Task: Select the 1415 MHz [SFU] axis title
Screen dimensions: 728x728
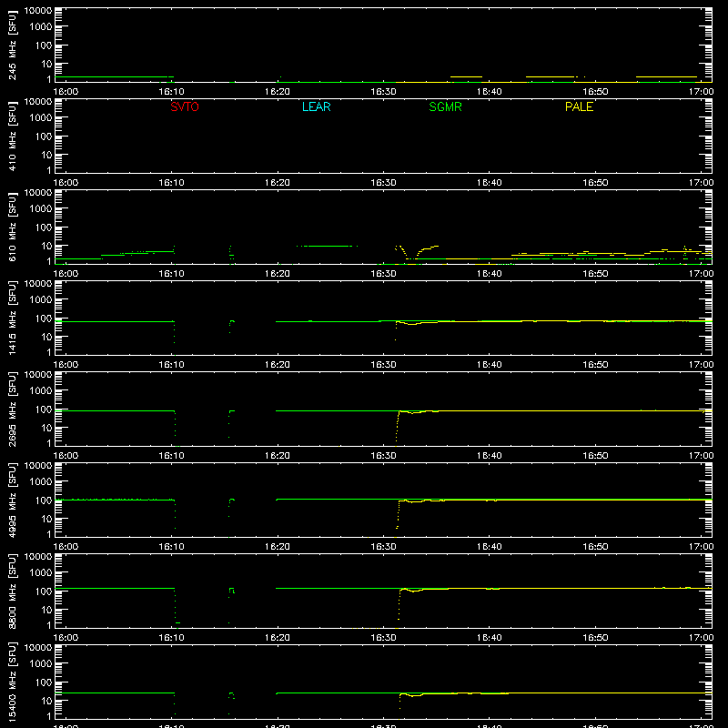Action: point(13,318)
